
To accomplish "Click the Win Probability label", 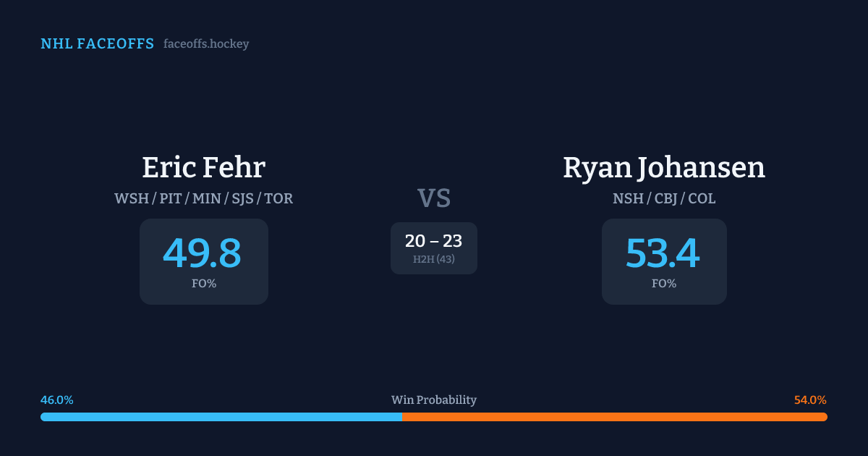I will click(433, 400).
